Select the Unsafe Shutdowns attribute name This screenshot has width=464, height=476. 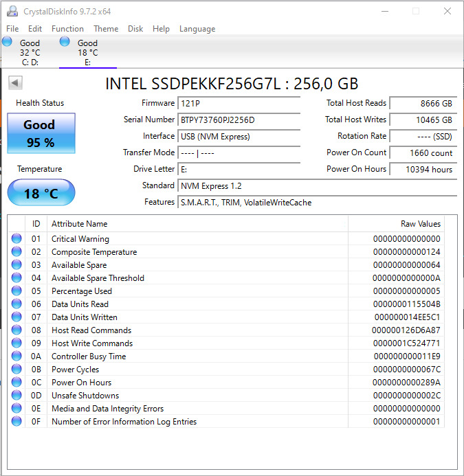85,396
